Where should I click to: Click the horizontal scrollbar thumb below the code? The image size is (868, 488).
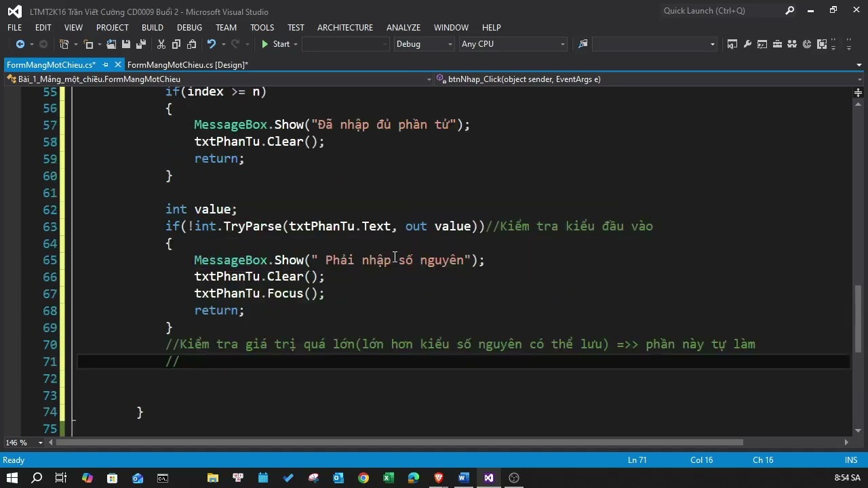pyautogui.click(x=400, y=443)
